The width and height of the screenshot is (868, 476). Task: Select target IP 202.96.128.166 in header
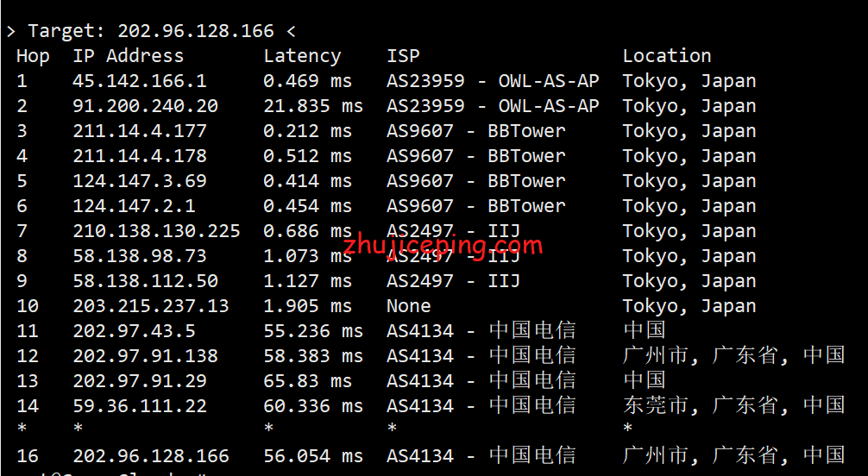pyautogui.click(x=195, y=31)
